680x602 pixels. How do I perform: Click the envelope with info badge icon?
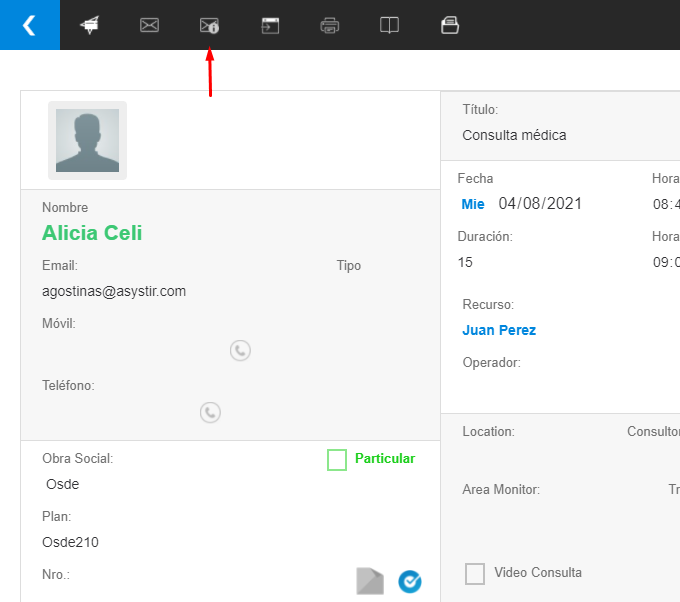[209, 26]
